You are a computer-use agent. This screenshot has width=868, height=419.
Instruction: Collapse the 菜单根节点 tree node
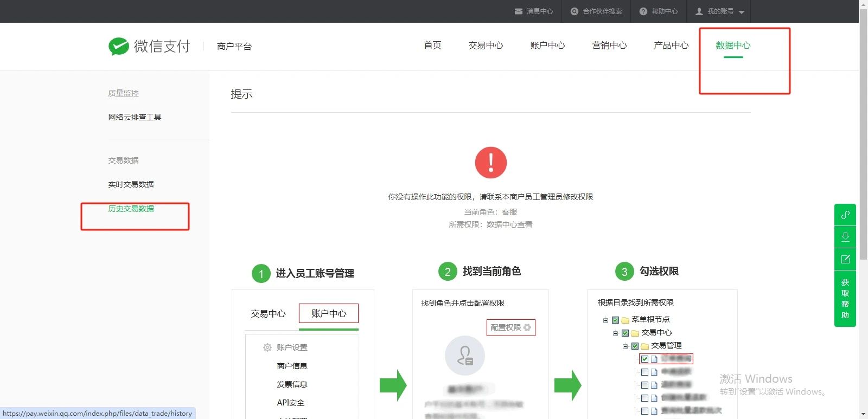click(x=605, y=320)
